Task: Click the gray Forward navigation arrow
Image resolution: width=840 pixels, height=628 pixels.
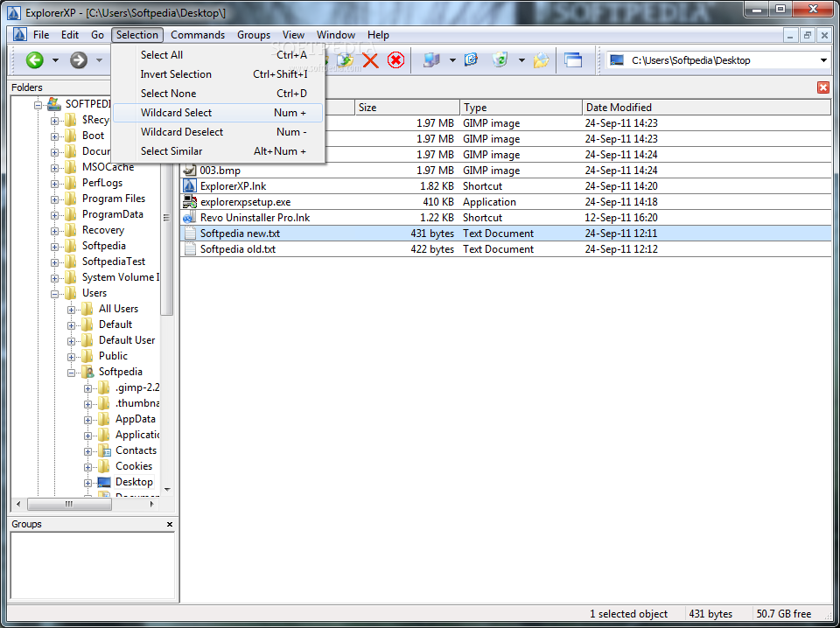Action: pyautogui.click(x=79, y=60)
